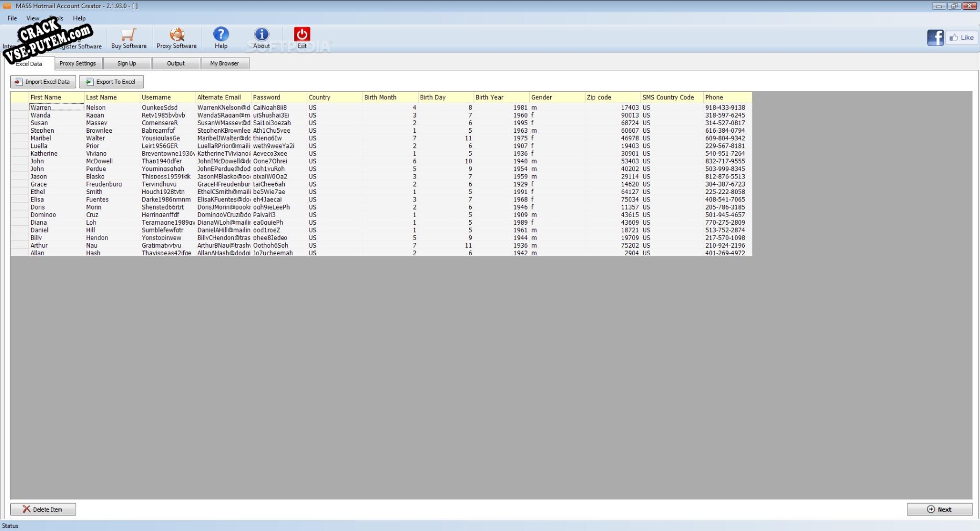Click the Alternate Email column header
The width and height of the screenshot is (980, 531).
click(224, 97)
